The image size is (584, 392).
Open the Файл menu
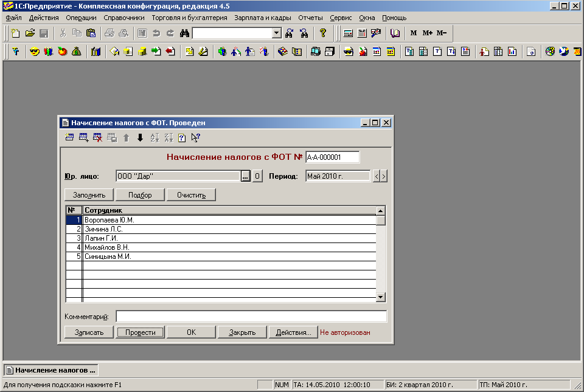[x=14, y=18]
